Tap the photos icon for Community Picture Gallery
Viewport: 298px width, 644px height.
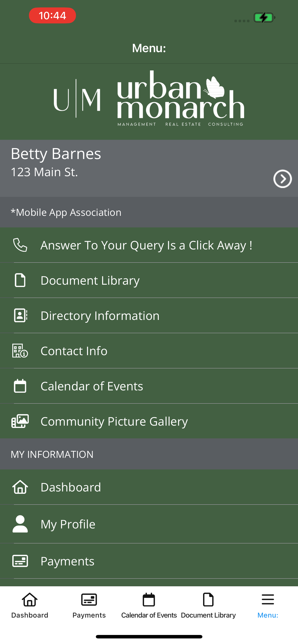[x=20, y=421]
